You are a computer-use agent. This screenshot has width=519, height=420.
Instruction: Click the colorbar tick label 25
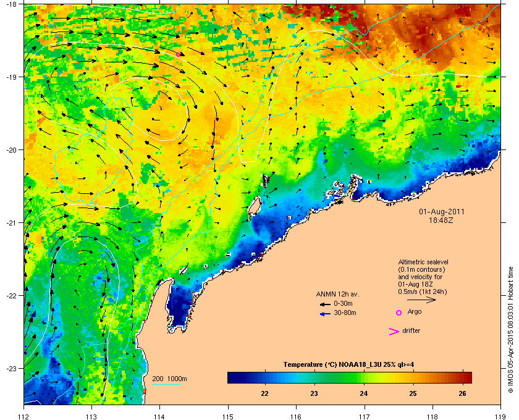point(413,393)
